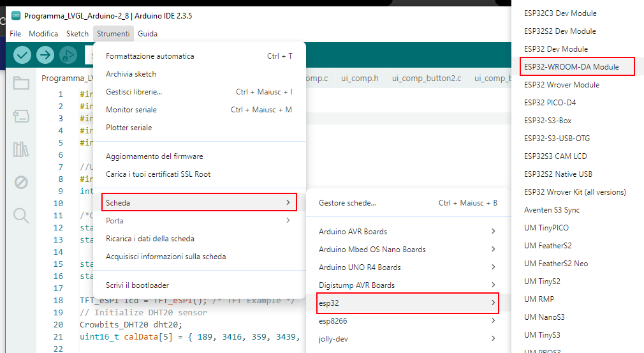The image size is (644, 353).
Task: Click Gestore schede... entry
Action: click(348, 203)
